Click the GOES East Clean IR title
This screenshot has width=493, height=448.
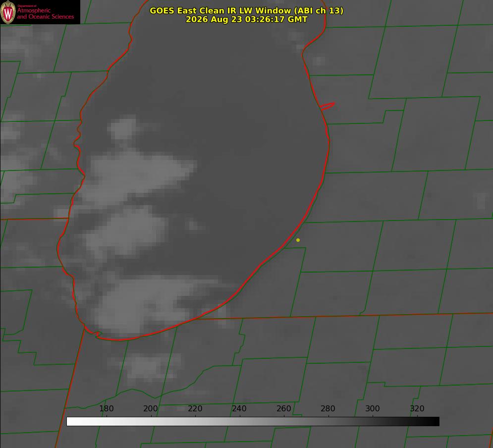coord(246,10)
